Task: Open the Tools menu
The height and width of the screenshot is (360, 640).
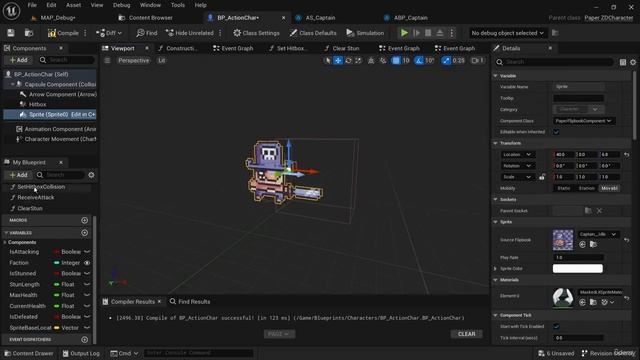Action: coord(178,5)
